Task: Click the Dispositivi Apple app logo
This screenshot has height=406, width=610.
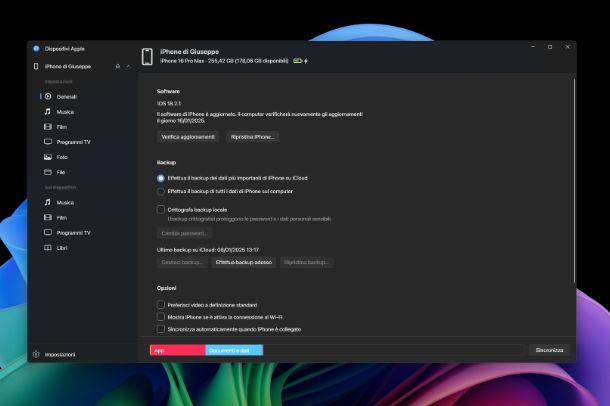Action: point(36,49)
